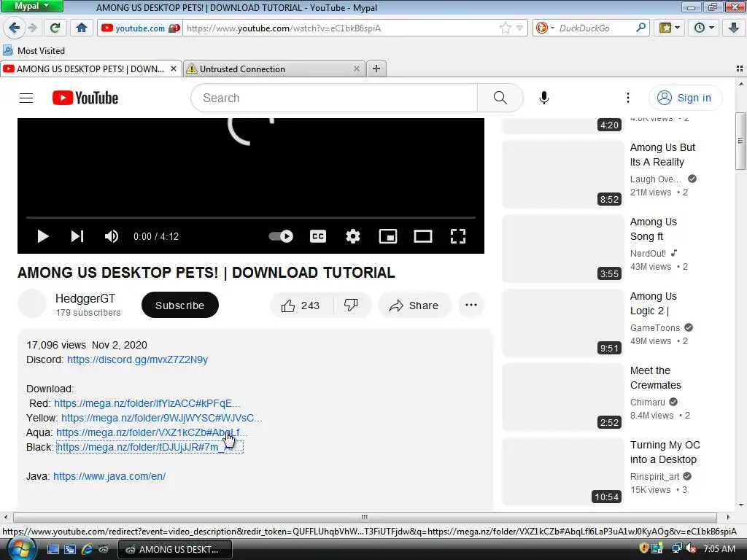Screen dimensions: 747x560
Task: Launch Internet Explorer from quick launch
Action: point(87,549)
